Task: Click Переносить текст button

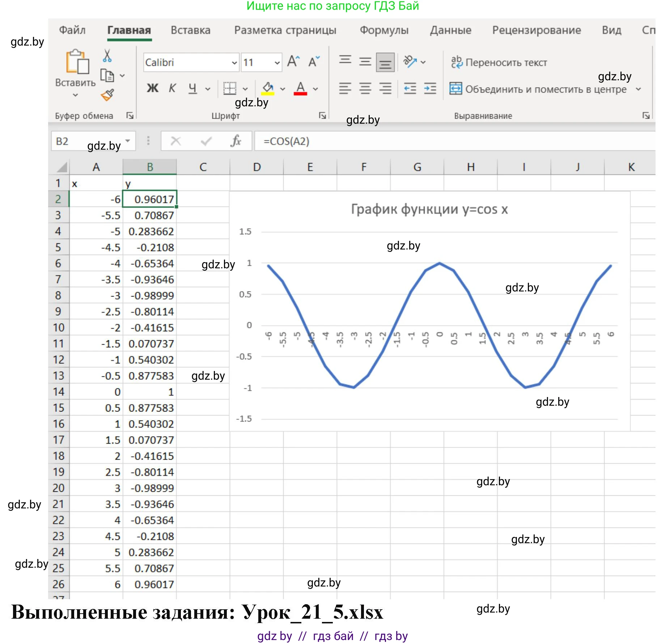Action: 499,63
